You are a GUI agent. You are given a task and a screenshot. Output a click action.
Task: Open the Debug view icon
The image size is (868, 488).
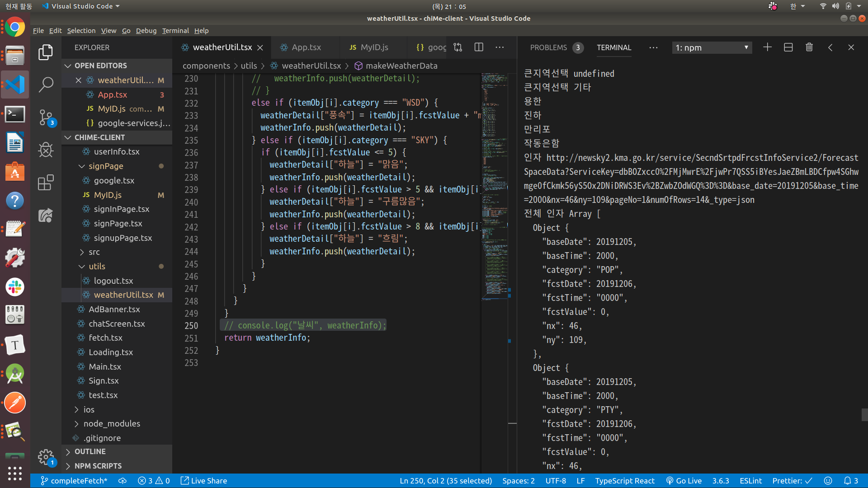(46, 150)
